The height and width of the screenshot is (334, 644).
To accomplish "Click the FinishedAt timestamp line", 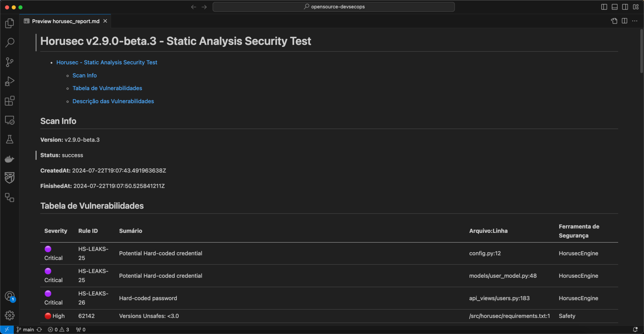I will click(x=103, y=186).
